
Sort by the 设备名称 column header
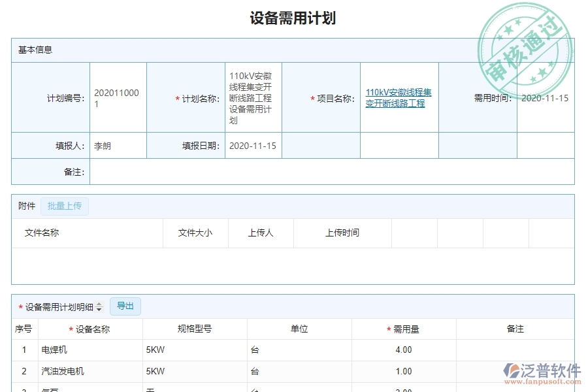[93, 329]
